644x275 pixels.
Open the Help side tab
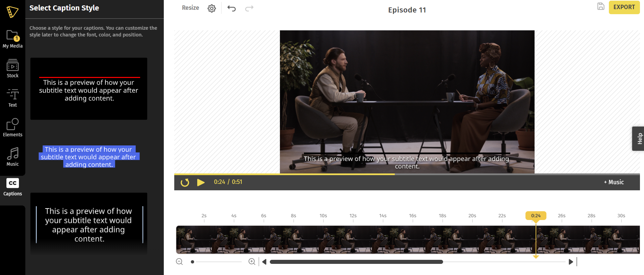[638, 139]
